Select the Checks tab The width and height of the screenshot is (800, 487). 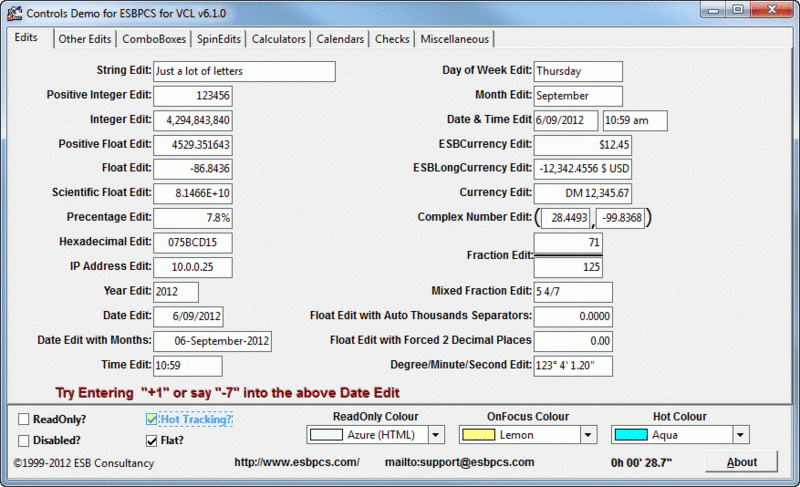point(392,39)
